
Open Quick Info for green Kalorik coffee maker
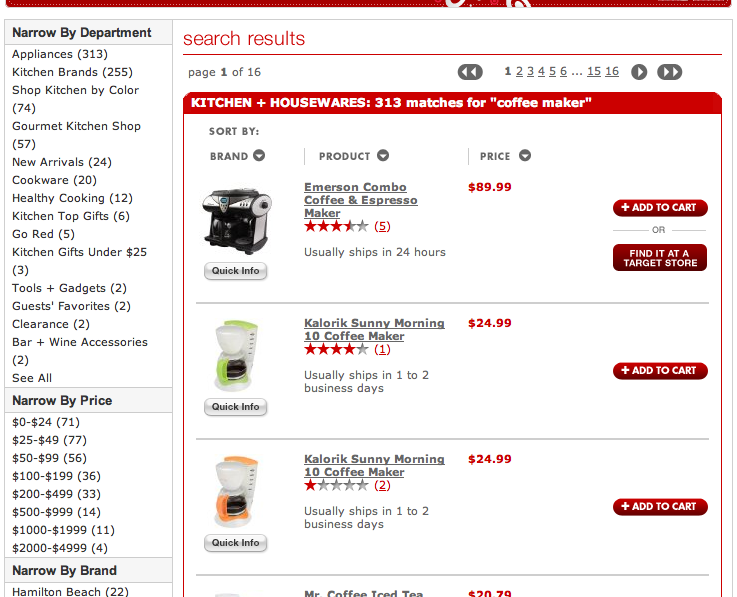235,407
